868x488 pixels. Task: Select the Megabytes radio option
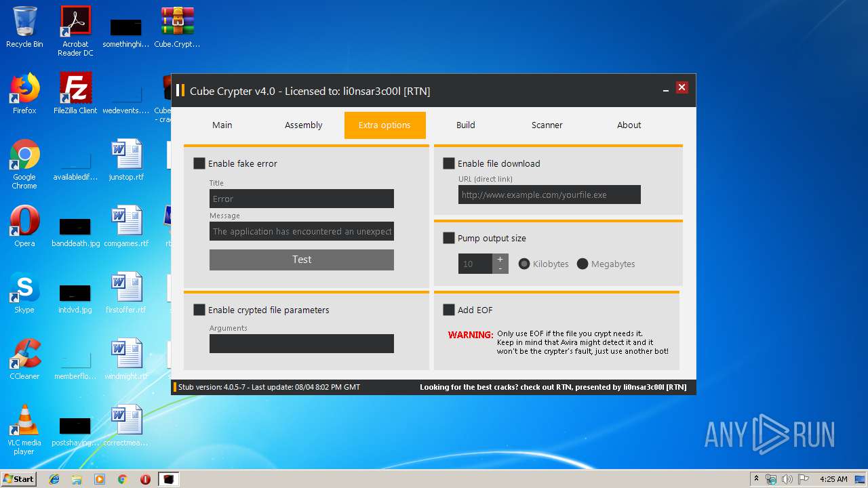coord(583,264)
